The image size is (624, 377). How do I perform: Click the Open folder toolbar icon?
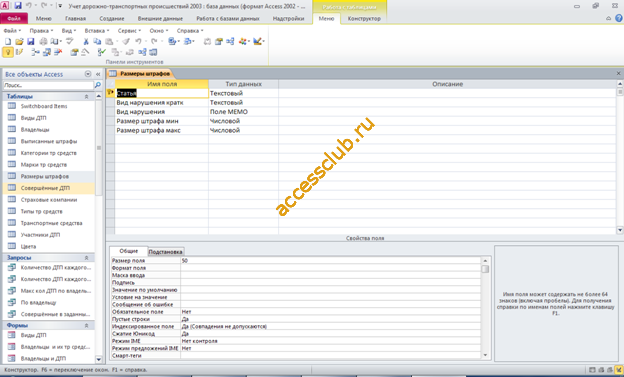[20, 41]
